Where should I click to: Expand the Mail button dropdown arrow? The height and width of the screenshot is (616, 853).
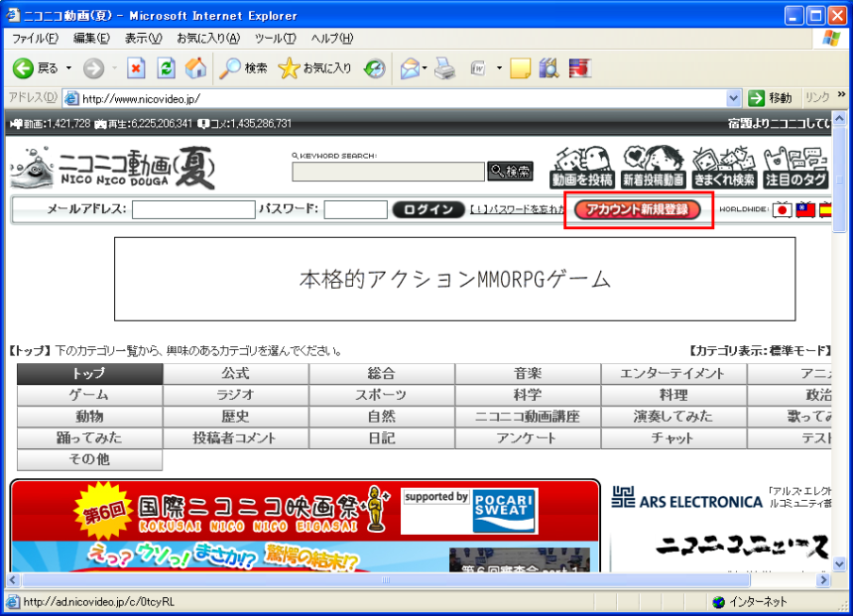coord(425,68)
